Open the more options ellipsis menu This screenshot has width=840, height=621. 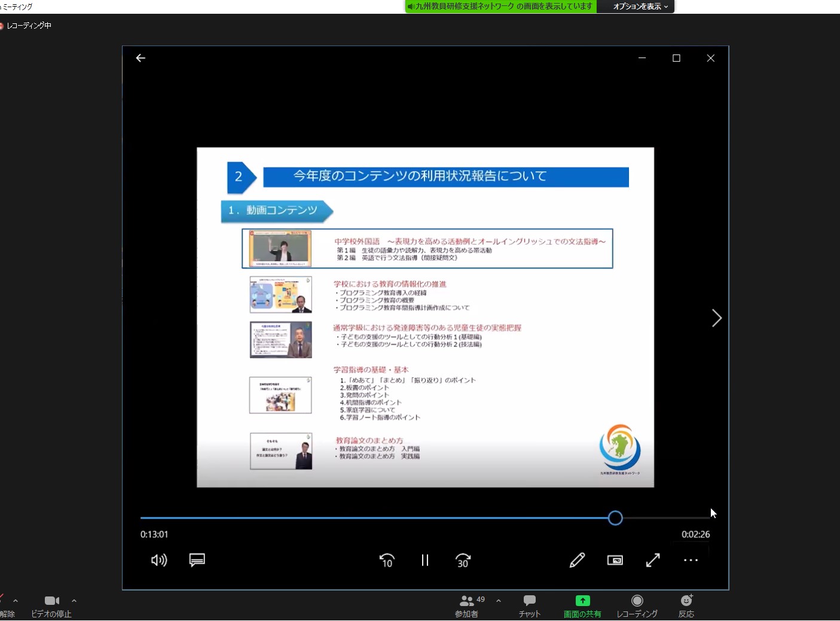(691, 560)
